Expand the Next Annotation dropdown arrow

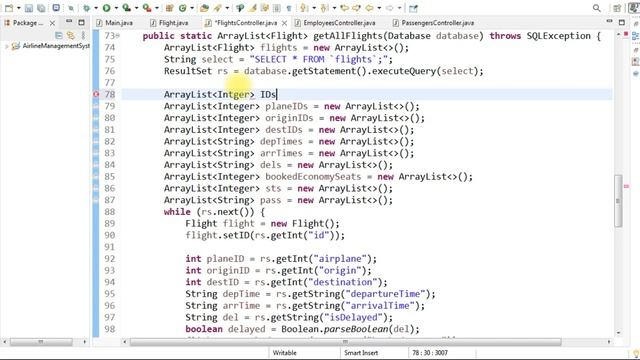(x=314, y=8)
